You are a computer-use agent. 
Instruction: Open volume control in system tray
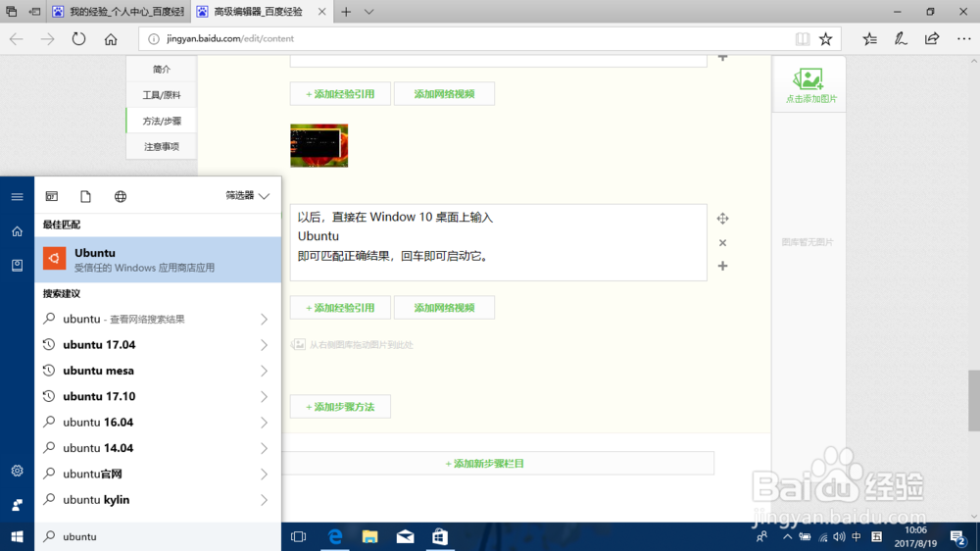point(840,536)
